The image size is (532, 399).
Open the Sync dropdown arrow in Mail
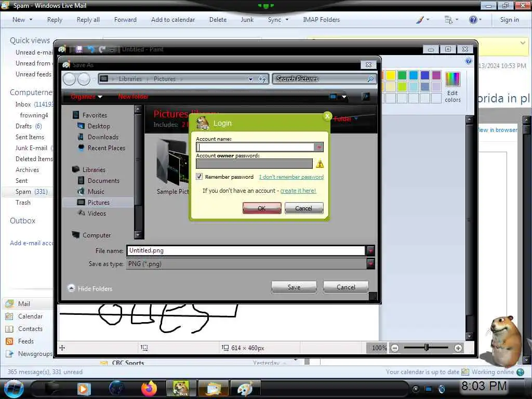click(x=287, y=20)
